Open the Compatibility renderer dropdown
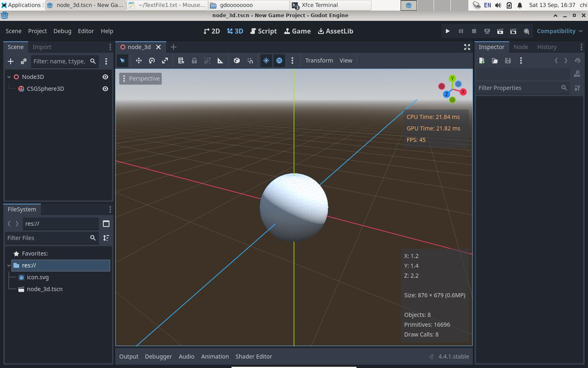Image resolution: width=588 pixels, height=368 pixels. coord(559,31)
